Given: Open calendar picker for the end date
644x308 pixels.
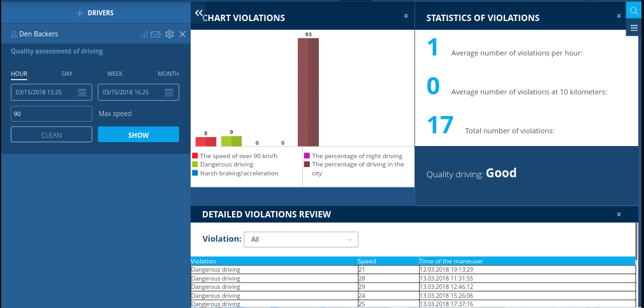Looking at the screenshot, I should point(169,92).
